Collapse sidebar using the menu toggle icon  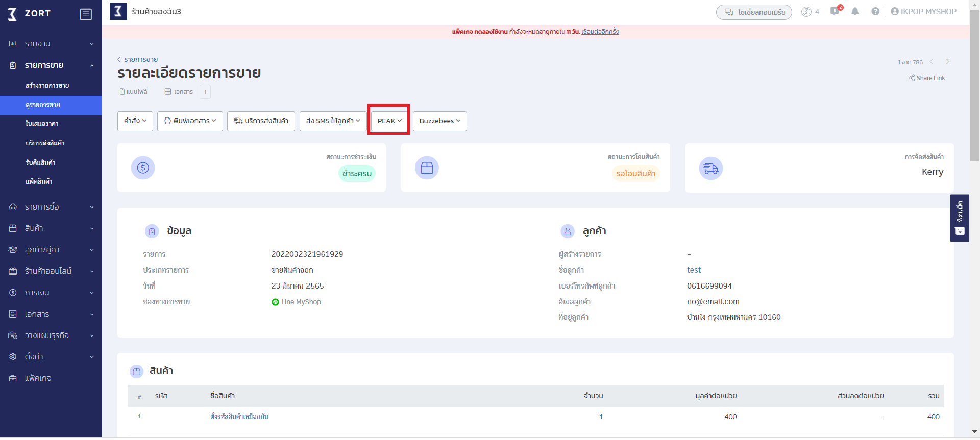click(86, 14)
